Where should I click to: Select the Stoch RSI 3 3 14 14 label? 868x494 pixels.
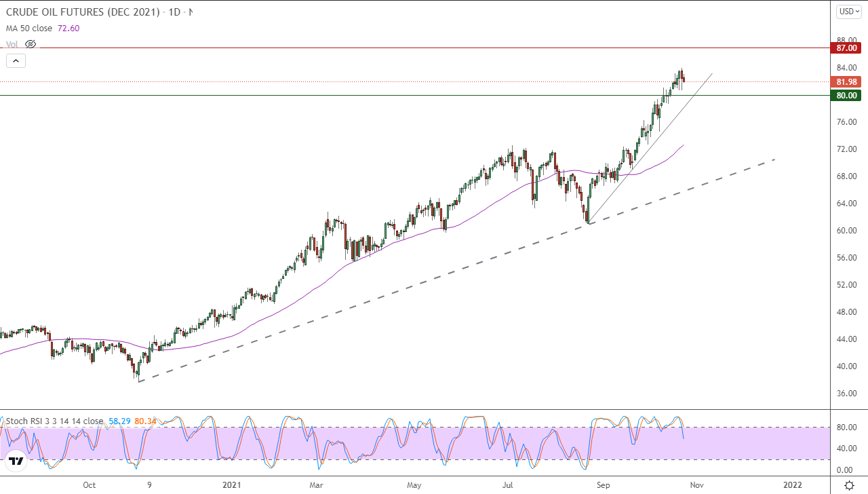point(54,421)
